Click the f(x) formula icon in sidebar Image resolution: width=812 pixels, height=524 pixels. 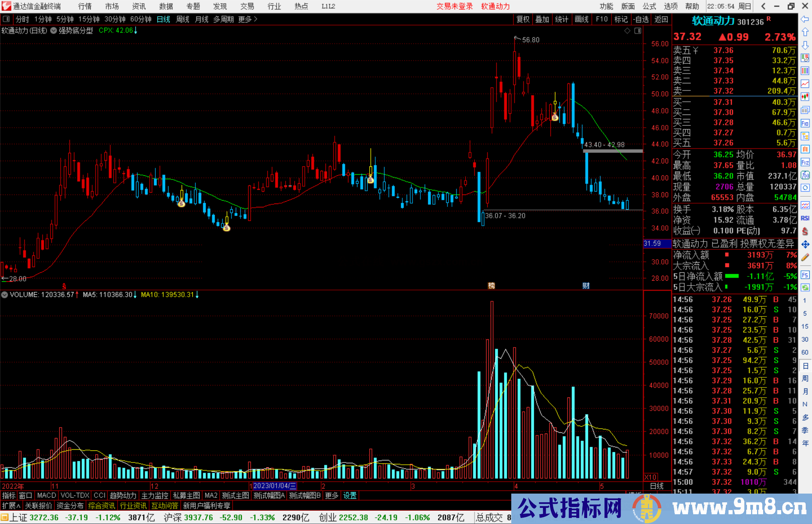805,175
